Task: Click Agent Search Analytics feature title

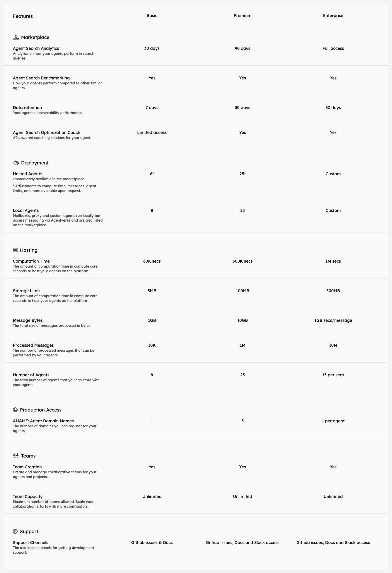Action: [x=36, y=48]
